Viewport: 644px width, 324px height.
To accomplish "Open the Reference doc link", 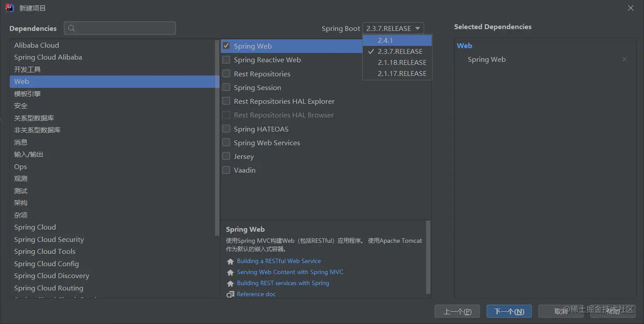I will tap(256, 294).
